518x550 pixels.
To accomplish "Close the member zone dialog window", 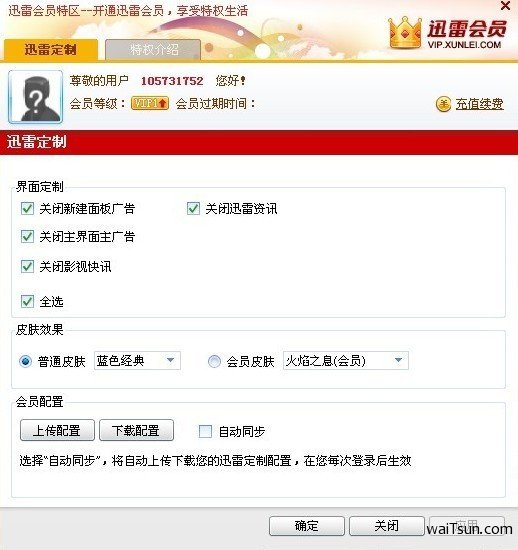I will pyautogui.click(x=505, y=6).
